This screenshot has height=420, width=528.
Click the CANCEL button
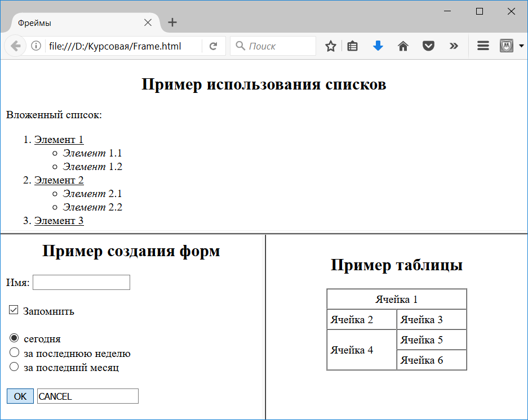tap(88, 396)
